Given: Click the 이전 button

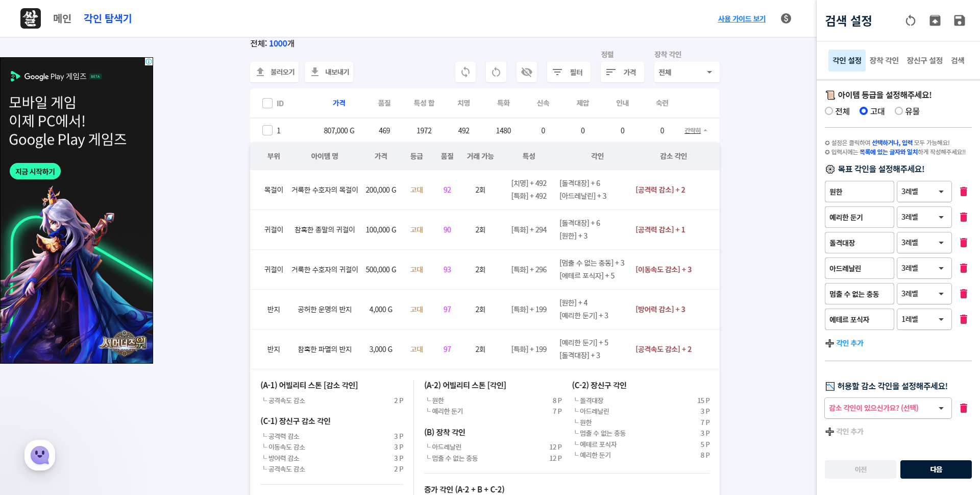Looking at the screenshot, I should [861, 469].
